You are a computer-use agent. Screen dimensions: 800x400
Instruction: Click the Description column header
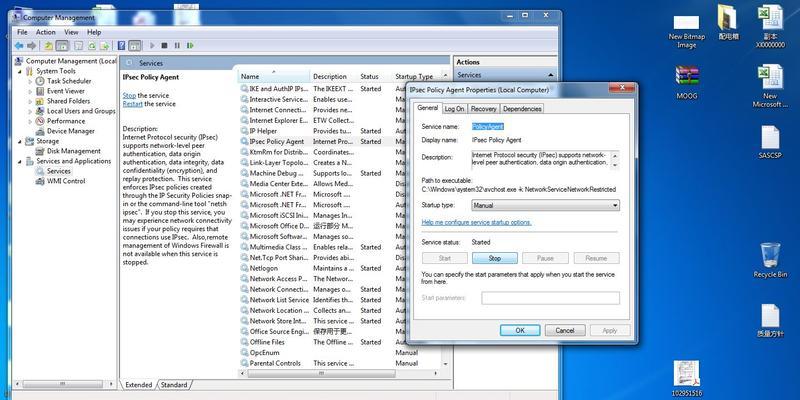334,77
